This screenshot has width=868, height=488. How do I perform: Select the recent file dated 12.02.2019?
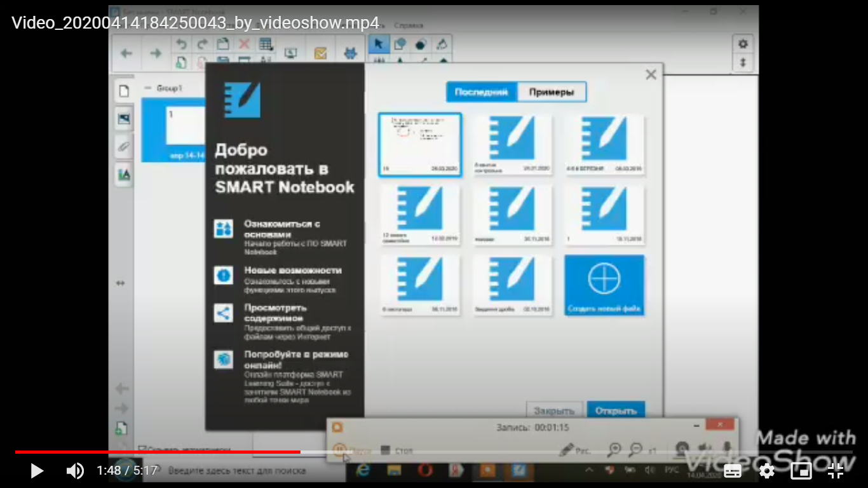[x=420, y=215]
